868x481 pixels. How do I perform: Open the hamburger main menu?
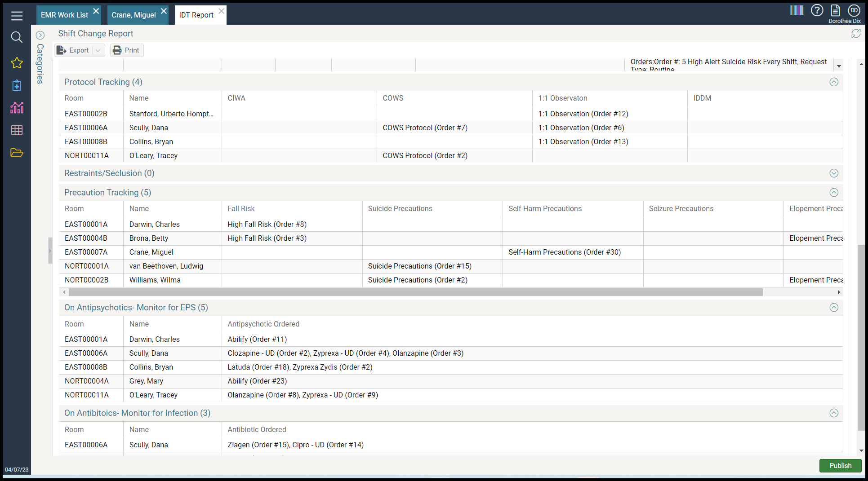17,16
